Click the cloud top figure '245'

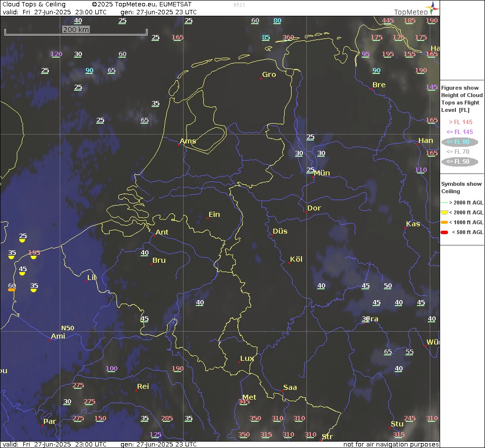click(x=410, y=418)
